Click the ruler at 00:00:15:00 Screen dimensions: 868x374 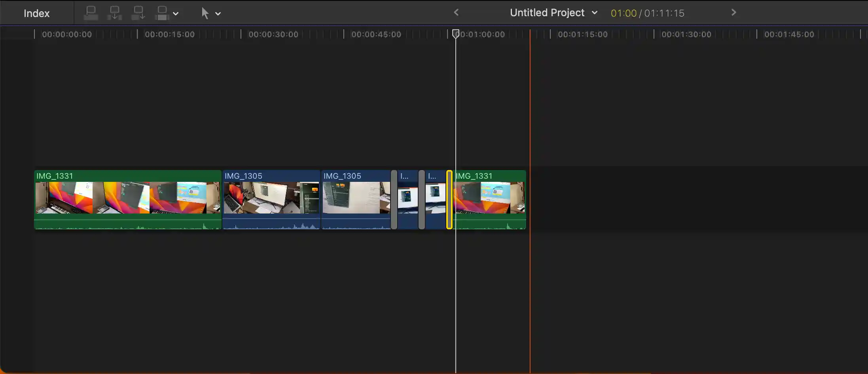point(170,34)
